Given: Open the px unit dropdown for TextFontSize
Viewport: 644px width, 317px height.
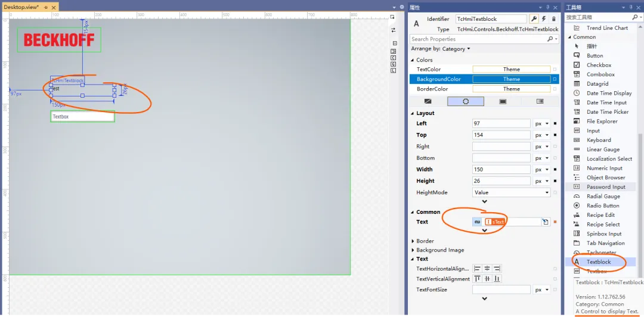Looking at the screenshot, I should pyautogui.click(x=541, y=290).
